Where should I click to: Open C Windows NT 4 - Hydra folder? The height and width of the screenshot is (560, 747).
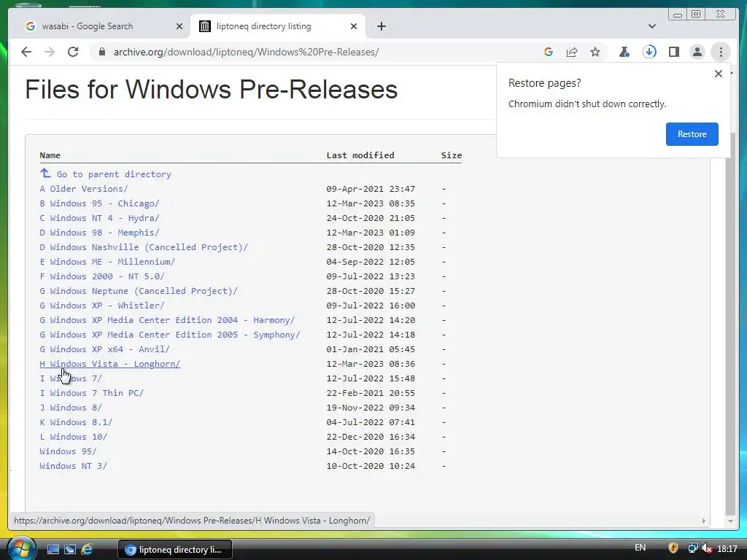pyautogui.click(x=99, y=217)
